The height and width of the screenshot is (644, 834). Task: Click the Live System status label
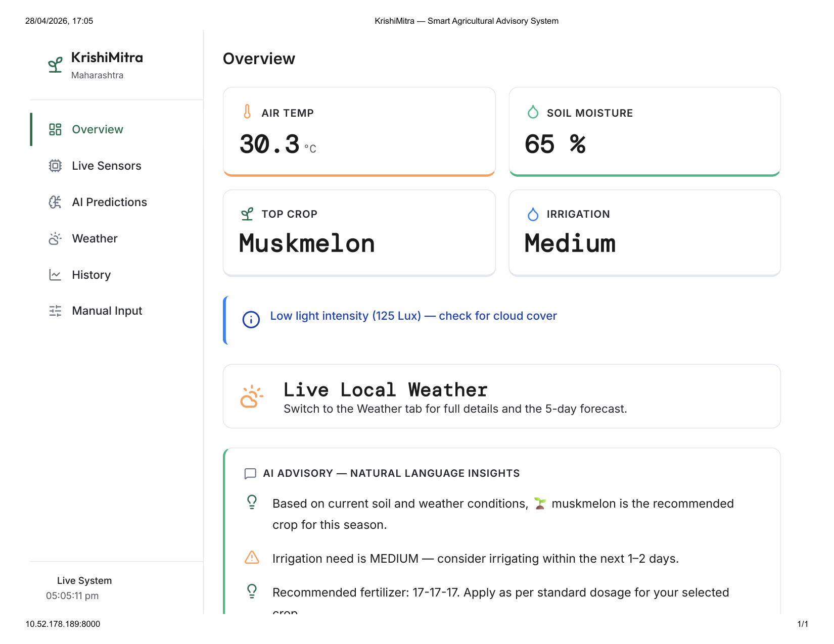point(84,581)
